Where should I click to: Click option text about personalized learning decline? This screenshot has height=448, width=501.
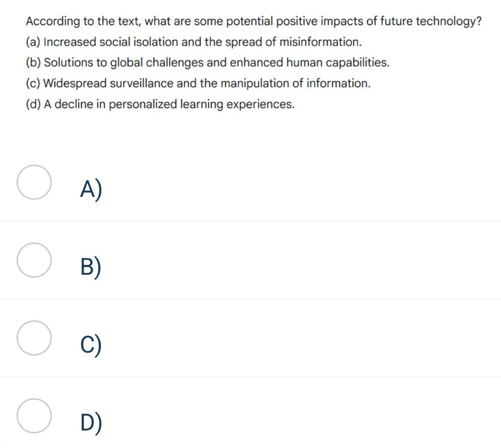click(160, 104)
